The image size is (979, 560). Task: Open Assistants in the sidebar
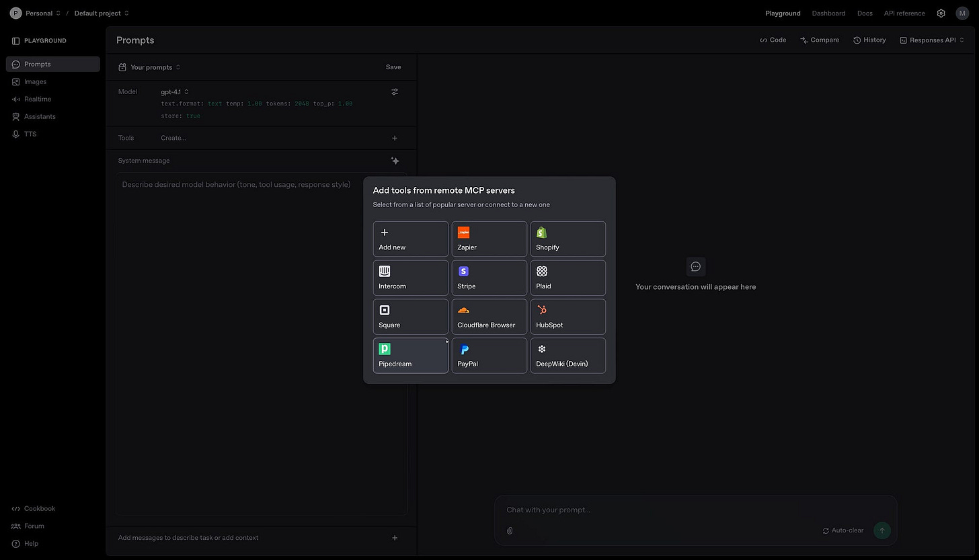(53, 117)
